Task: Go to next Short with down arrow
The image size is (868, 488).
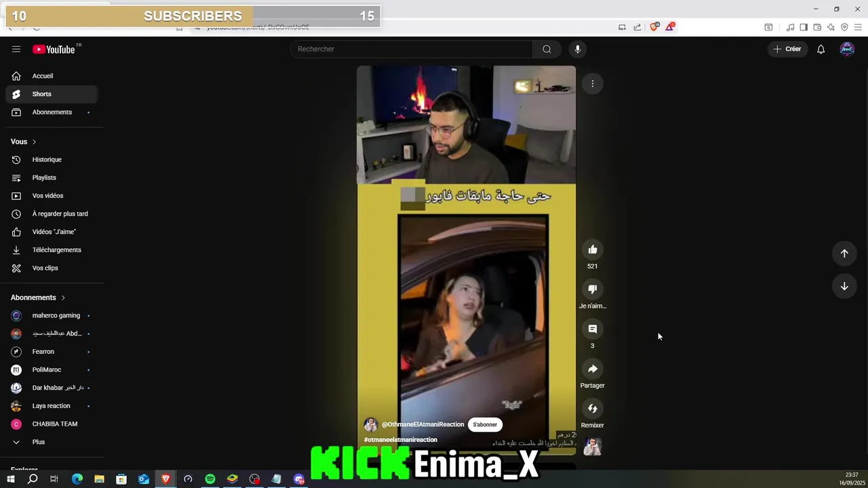Action: point(844,286)
